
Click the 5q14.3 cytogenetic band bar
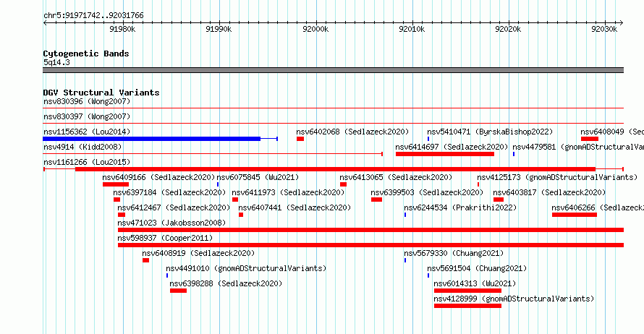coord(333,70)
